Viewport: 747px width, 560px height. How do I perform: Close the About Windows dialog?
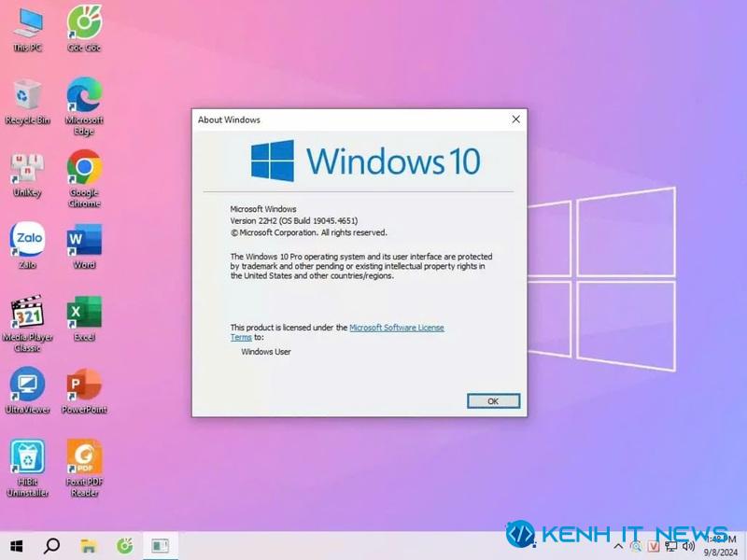tap(516, 119)
